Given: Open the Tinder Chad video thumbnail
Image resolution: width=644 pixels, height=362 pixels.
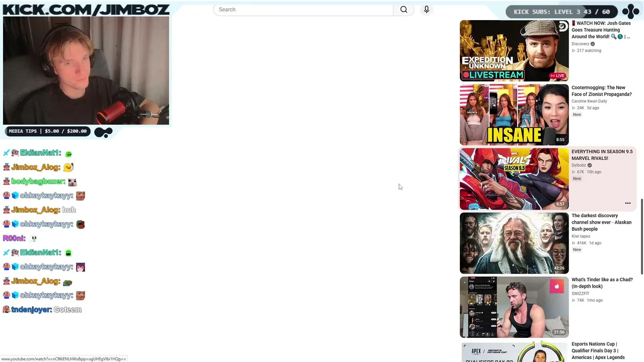Looking at the screenshot, I should [x=514, y=307].
